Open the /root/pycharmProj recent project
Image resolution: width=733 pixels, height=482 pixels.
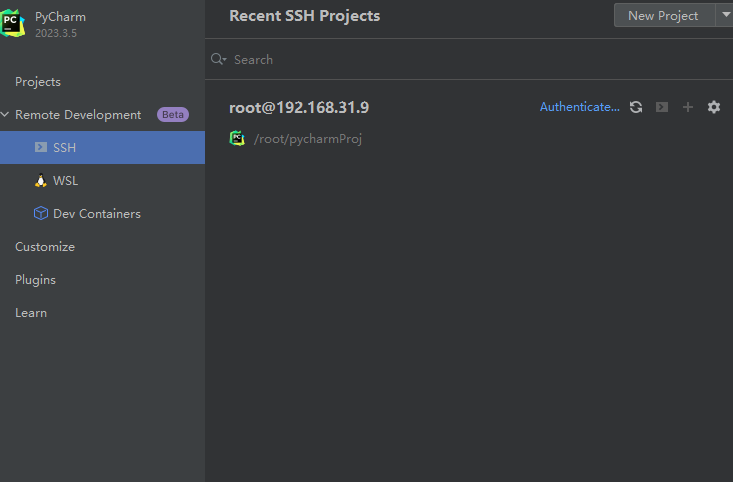tap(308, 139)
